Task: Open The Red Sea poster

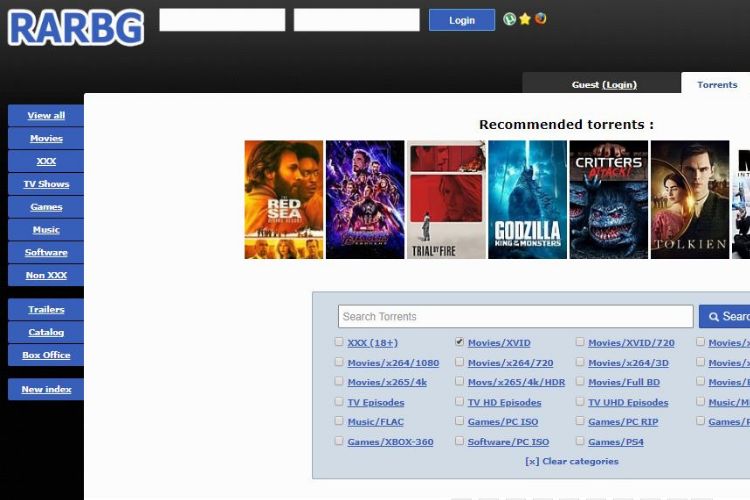Action: click(x=284, y=200)
